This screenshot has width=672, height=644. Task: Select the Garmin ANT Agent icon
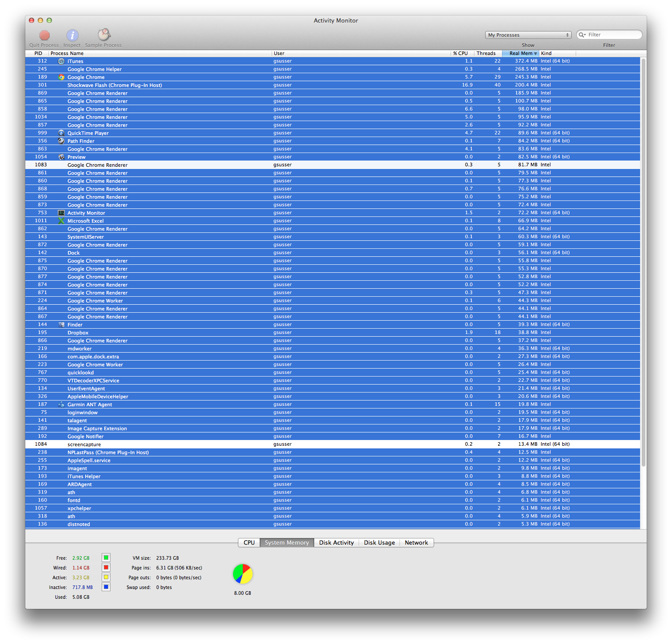click(x=61, y=404)
